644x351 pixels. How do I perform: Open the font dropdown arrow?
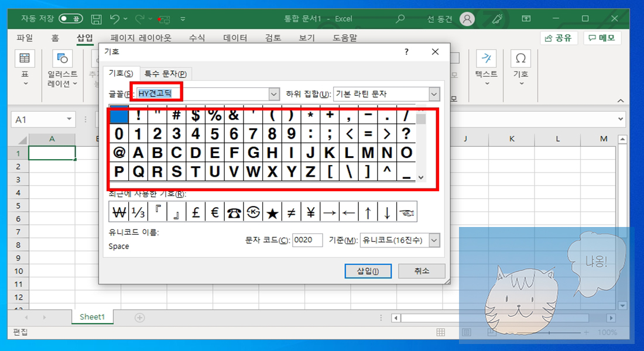point(275,94)
